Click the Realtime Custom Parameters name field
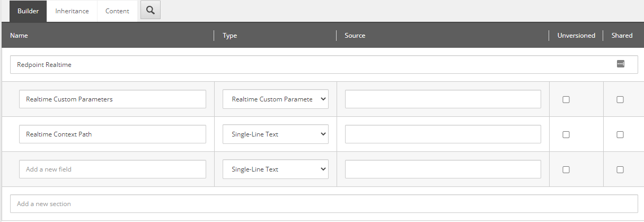644x222 pixels. 112,99
